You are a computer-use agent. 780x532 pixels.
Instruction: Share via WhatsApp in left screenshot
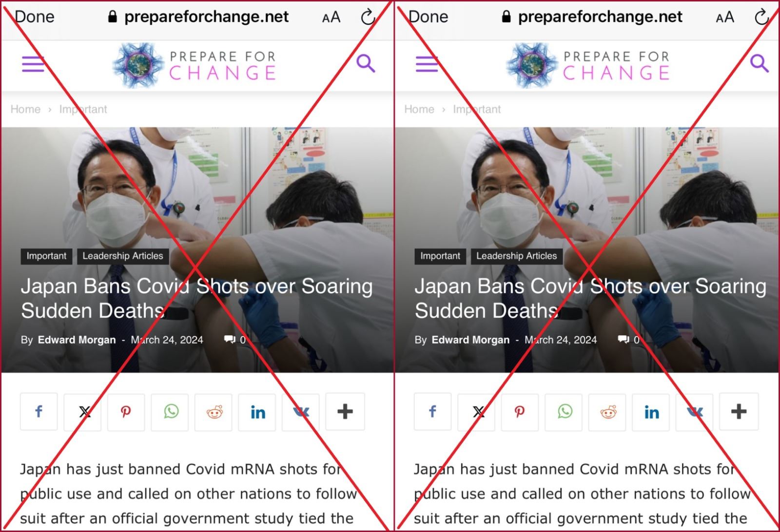[170, 412]
